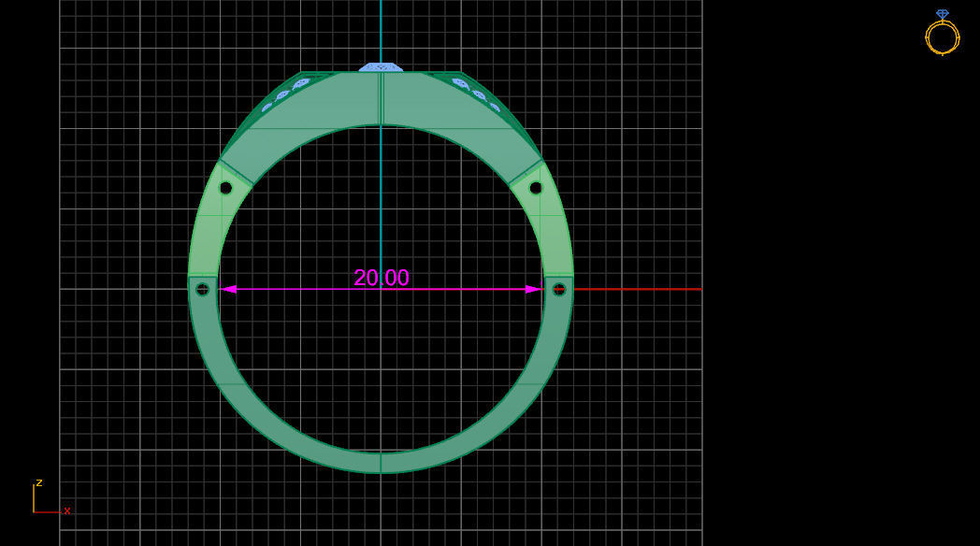Select the left hole beside the dimension arrow
The width and height of the screenshot is (980, 546).
click(202, 289)
